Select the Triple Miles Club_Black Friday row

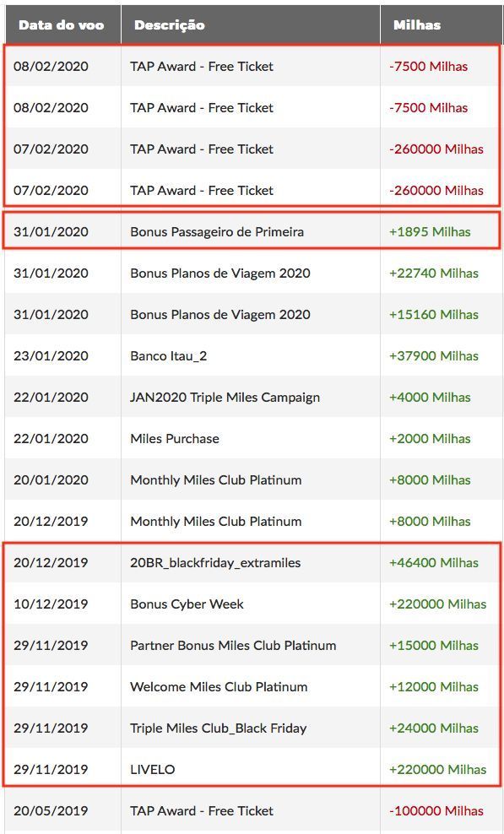point(252,728)
